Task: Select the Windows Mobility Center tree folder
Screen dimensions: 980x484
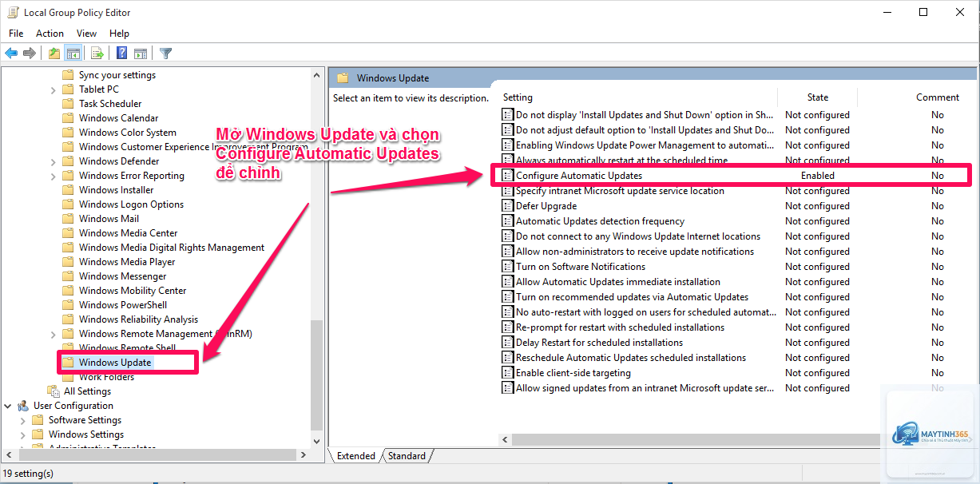Action: (x=133, y=291)
